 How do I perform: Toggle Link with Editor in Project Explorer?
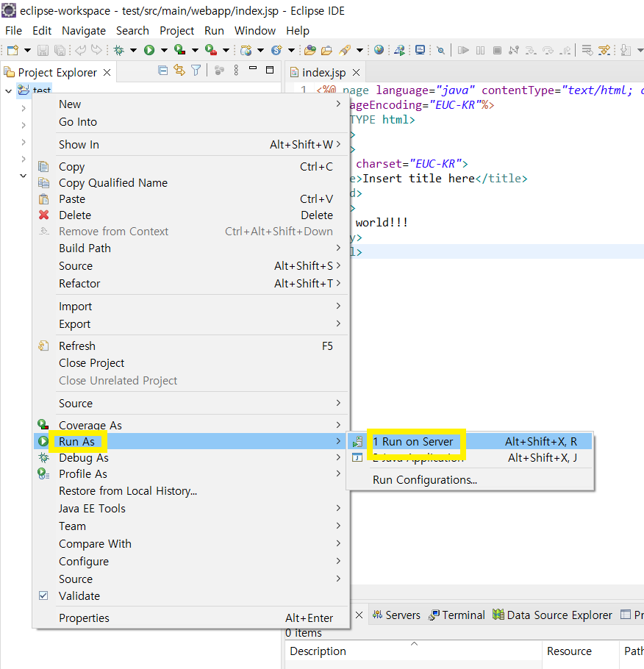pos(179,71)
